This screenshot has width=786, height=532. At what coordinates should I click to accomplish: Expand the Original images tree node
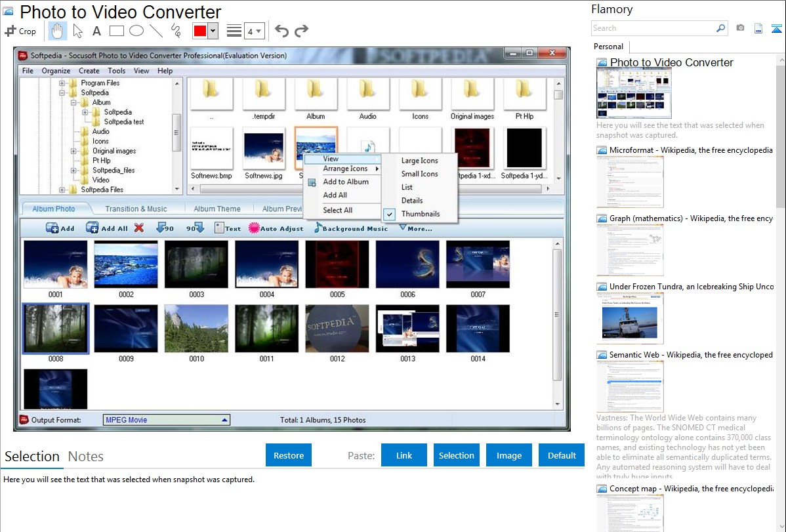click(73, 151)
